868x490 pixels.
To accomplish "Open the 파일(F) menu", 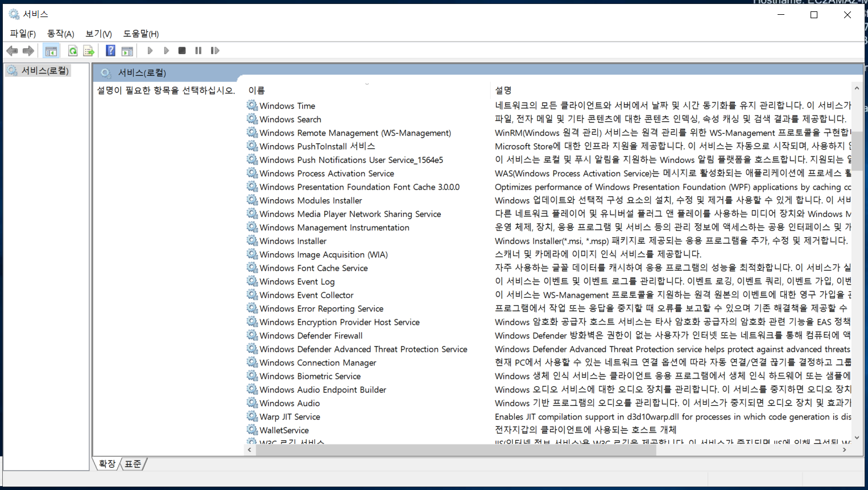I will (x=23, y=34).
